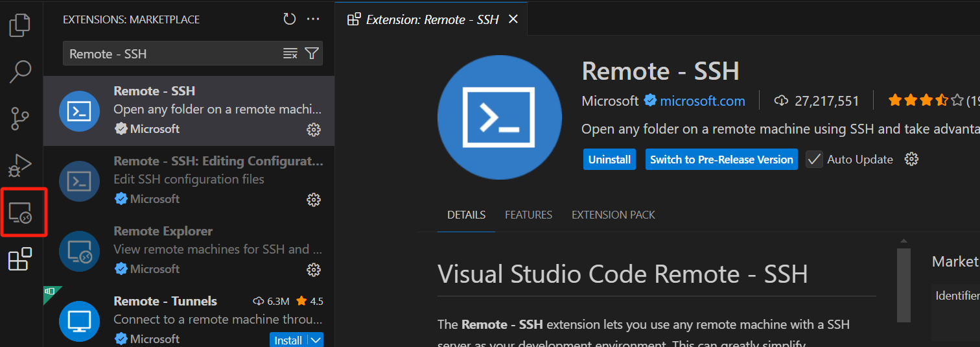This screenshot has width=980, height=347.
Task: Click Remote - Tunnels monitor icon
Action: pyautogui.click(x=79, y=321)
